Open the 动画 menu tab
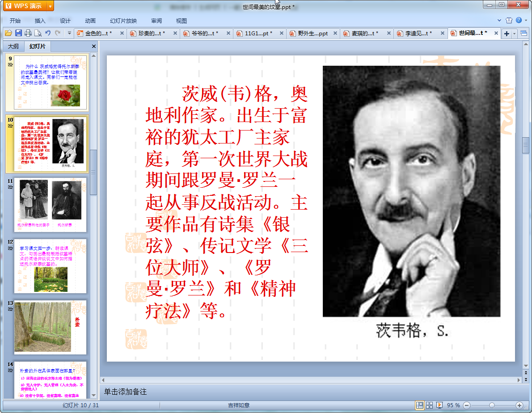532x413 pixels. 90,21
